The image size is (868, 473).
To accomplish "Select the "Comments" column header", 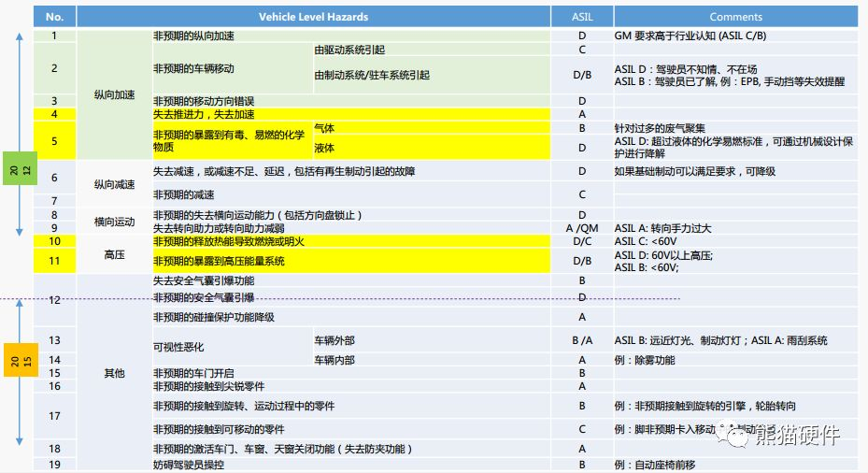I will 735,17.
